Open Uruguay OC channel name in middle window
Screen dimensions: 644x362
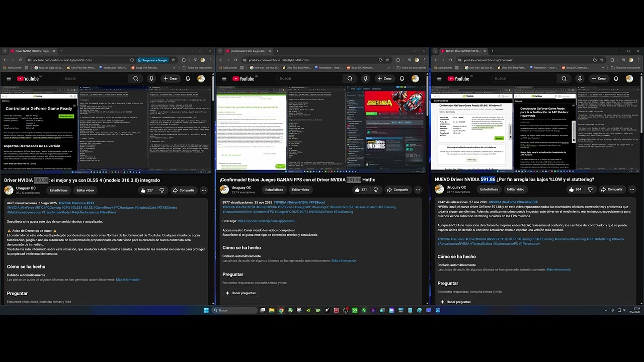click(242, 188)
